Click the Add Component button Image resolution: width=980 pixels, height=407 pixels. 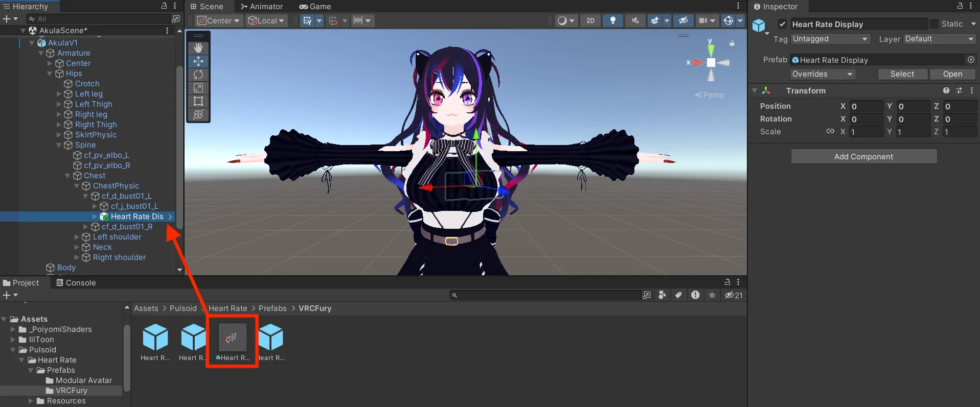point(864,157)
